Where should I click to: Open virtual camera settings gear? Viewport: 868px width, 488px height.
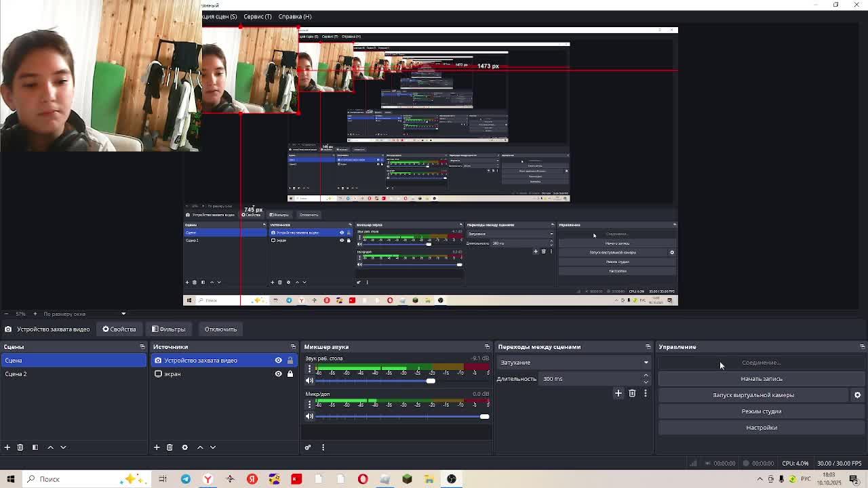click(x=857, y=395)
